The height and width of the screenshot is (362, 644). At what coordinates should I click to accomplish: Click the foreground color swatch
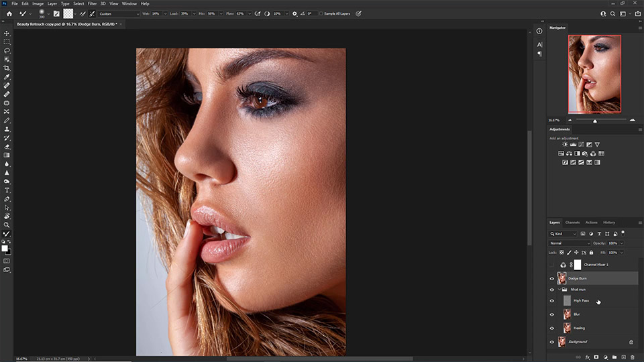[x=5, y=248]
